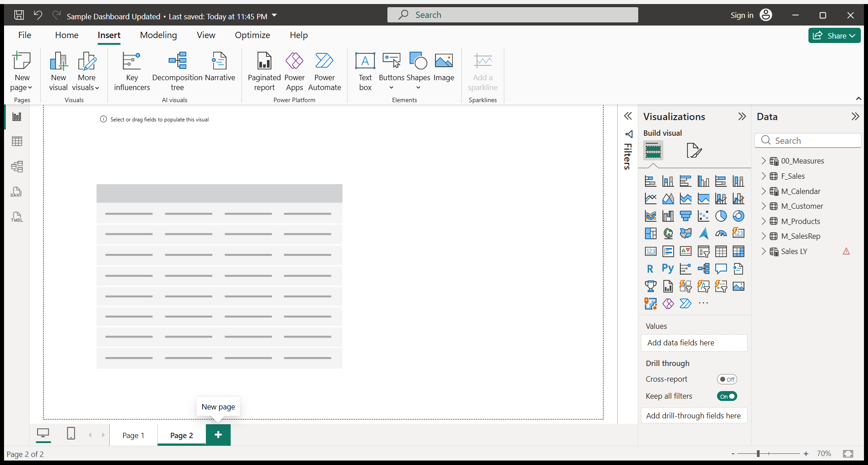Image resolution: width=868 pixels, height=465 pixels.
Task: Switch to Table view in left sidebar
Action: pos(17,142)
